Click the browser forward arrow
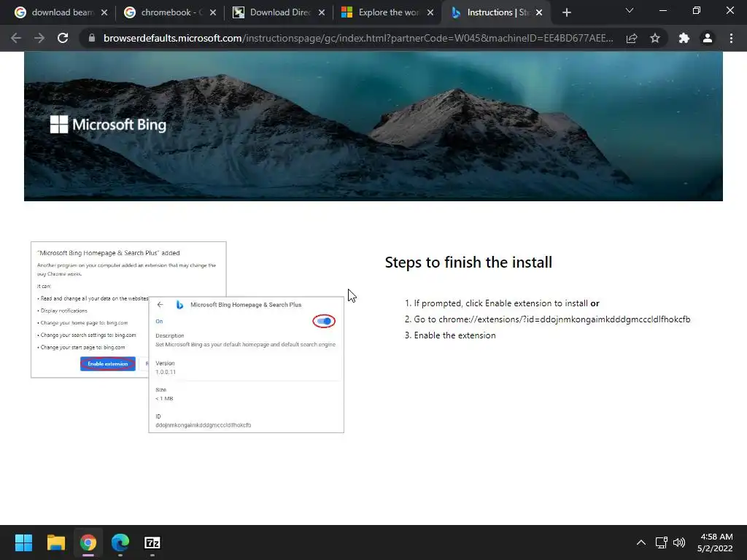 pos(39,38)
